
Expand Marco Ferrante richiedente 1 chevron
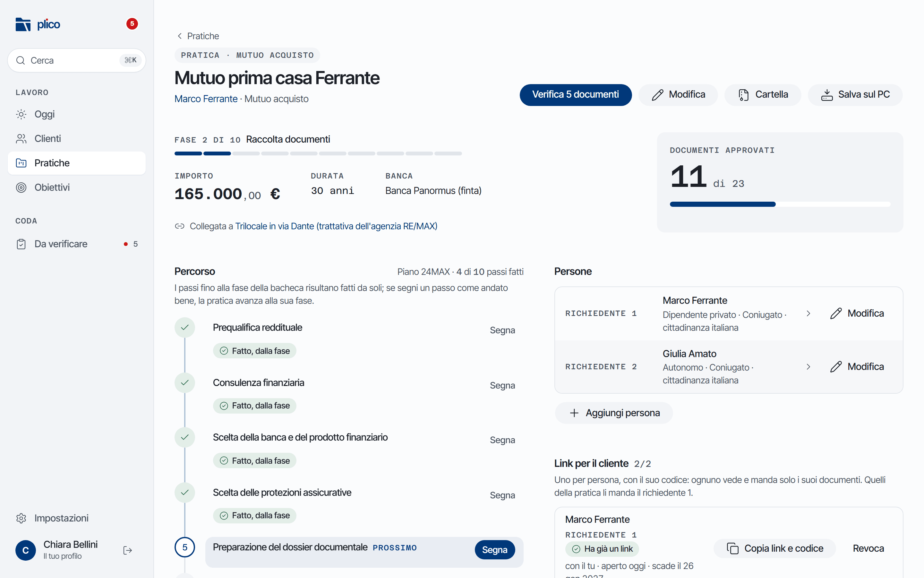point(808,313)
